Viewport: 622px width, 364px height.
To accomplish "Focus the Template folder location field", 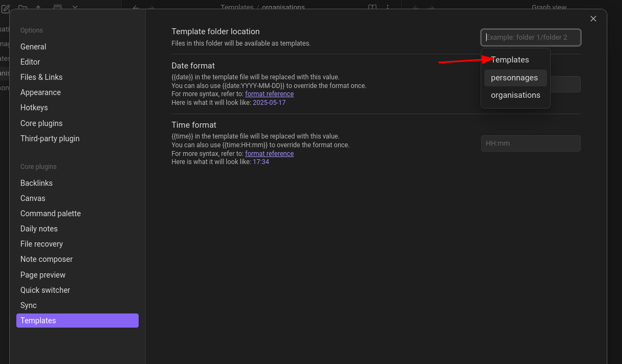I will (531, 37).
